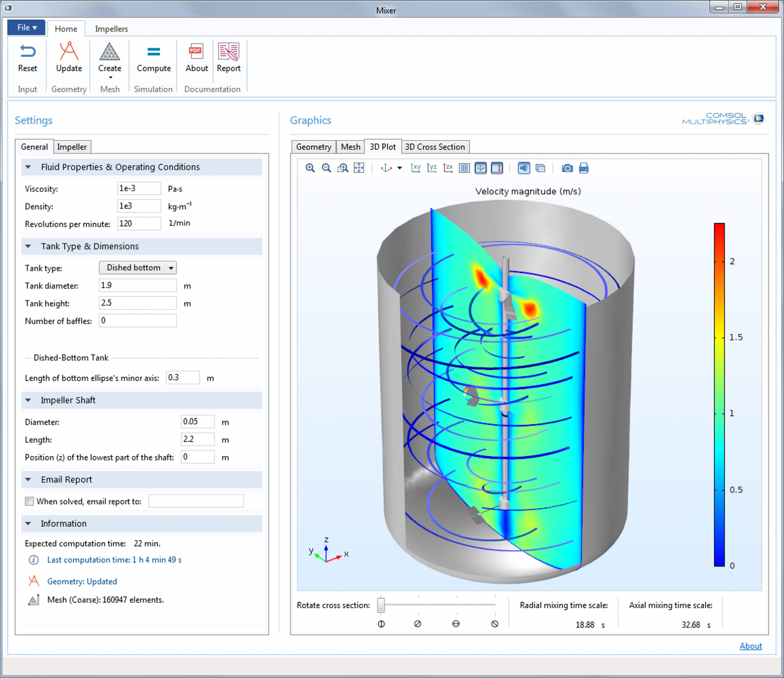Viewport: 784px width, 678px height.
Task: Click the Zoom Extents icon
Action: pos(359,168)
